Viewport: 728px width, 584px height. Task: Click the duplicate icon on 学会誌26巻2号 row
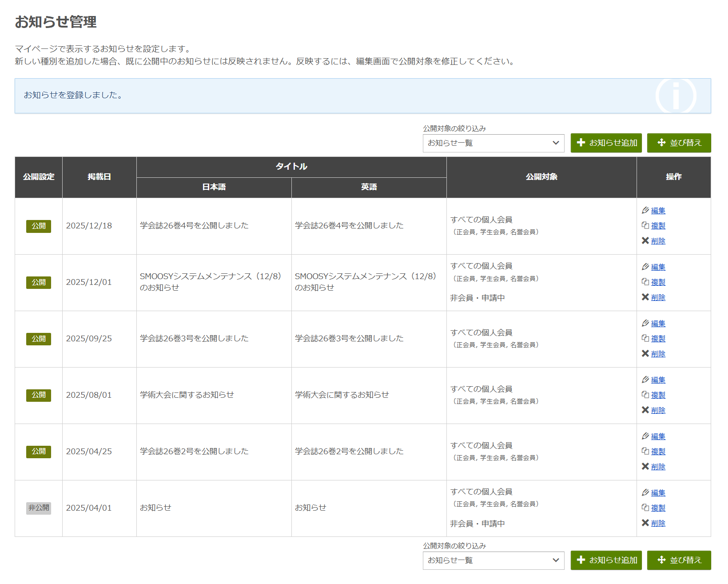(646, 451)
